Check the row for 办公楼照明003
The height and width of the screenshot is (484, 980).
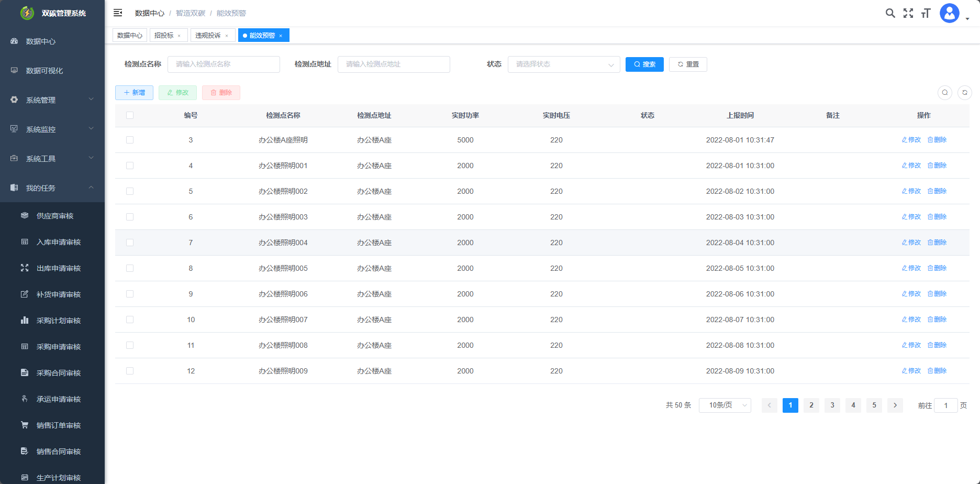coord(130,217)
